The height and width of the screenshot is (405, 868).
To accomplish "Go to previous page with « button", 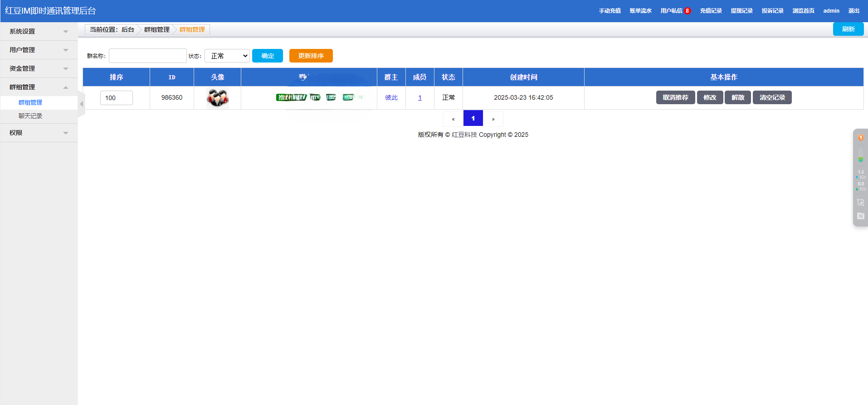I will point(453,119).
